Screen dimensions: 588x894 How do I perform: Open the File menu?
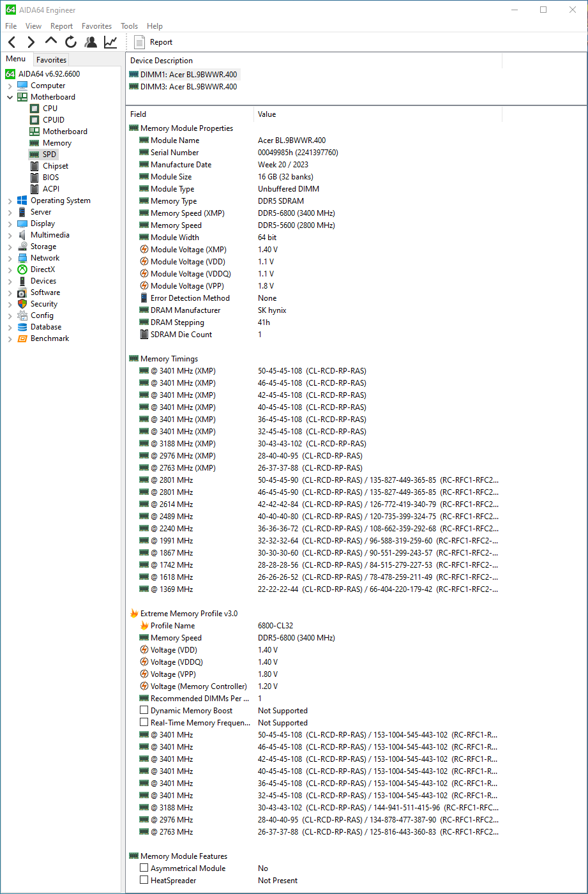tap(11, 26)
